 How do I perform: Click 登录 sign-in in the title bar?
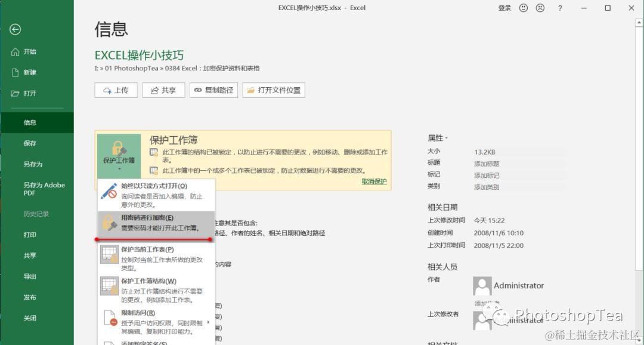coord(504,8)
